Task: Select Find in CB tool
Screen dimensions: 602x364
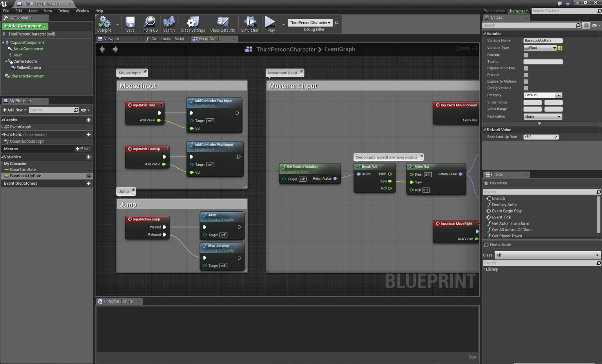Action: click(x=149, y=23)
